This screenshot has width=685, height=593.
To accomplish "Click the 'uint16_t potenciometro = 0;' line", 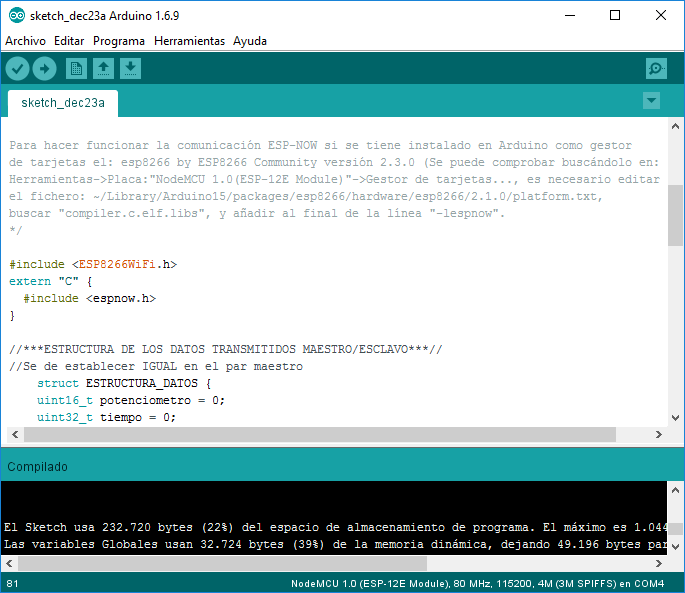I will click(x=131, y=401).
